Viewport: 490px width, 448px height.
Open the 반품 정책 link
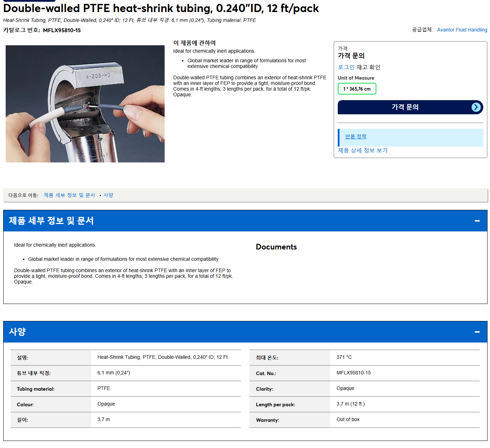355,137
